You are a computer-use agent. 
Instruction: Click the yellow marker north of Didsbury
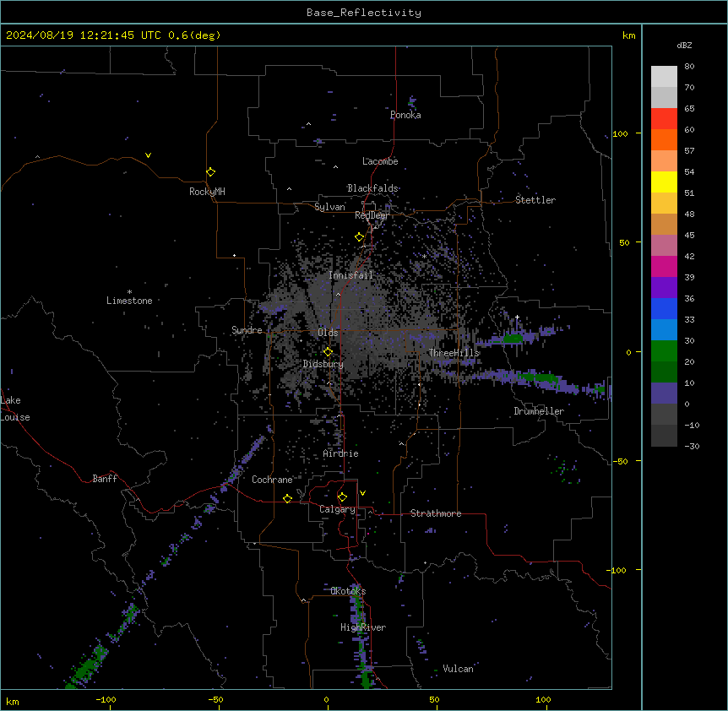[x=328, y=352]
